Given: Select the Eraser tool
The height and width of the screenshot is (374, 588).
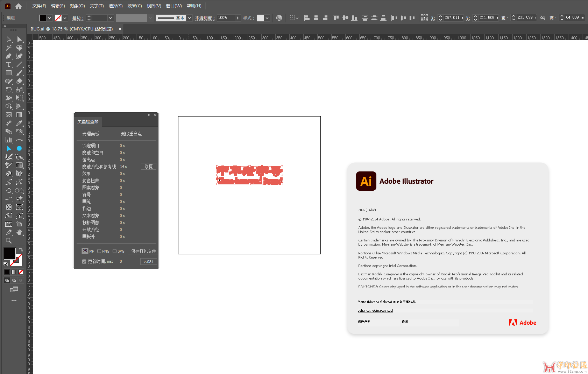Looking at the screenshot, I should [19, 82].
